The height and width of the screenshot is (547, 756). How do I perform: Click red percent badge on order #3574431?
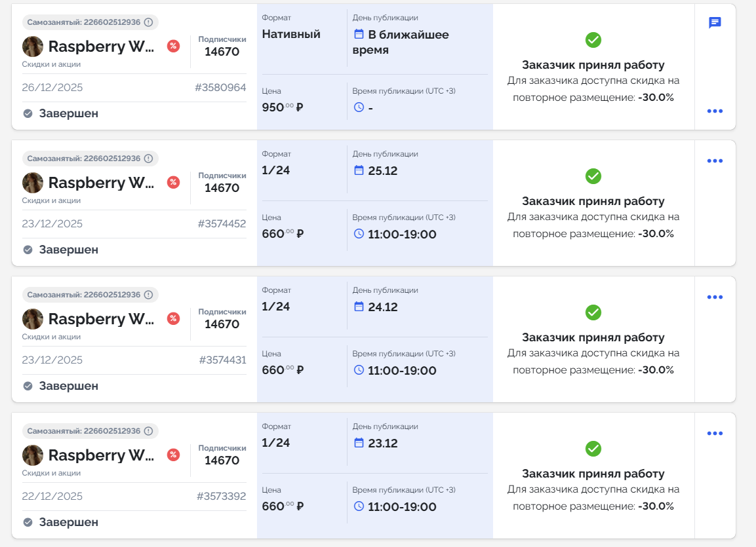(x=173, y=318)
